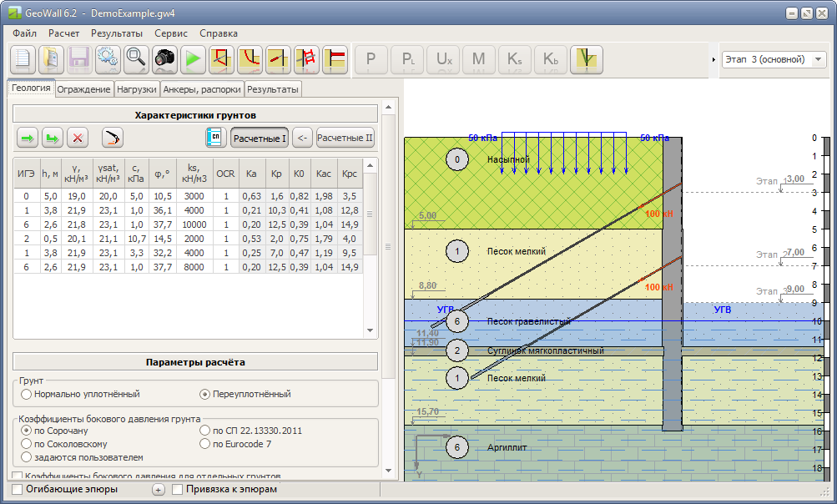Add a soil row with green arrow

coord(28,138)
